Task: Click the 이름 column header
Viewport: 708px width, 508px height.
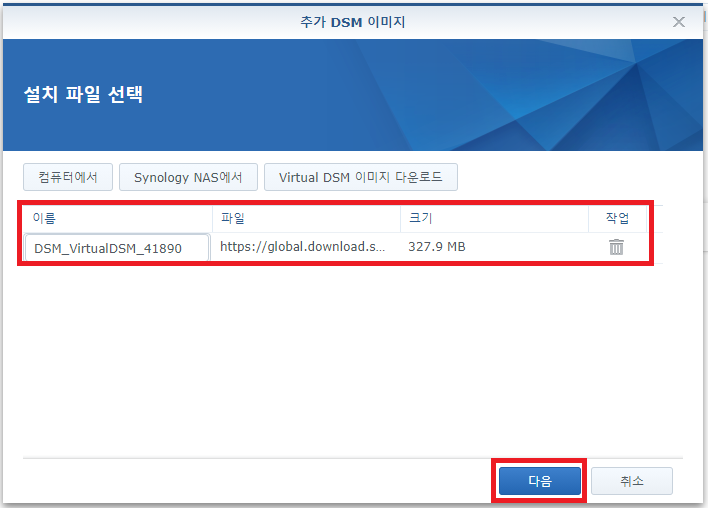Action: (x=117, y=219)
